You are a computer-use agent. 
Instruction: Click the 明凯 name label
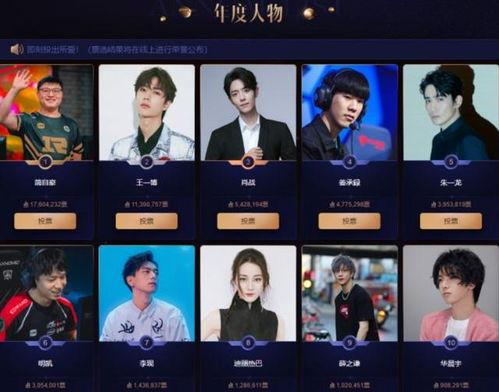45,363
